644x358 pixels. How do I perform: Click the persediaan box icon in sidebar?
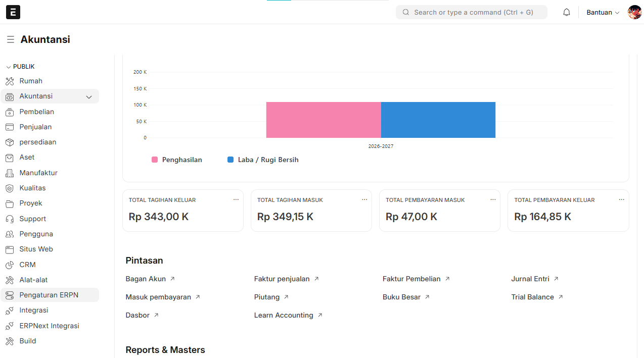tap(10, 142)
